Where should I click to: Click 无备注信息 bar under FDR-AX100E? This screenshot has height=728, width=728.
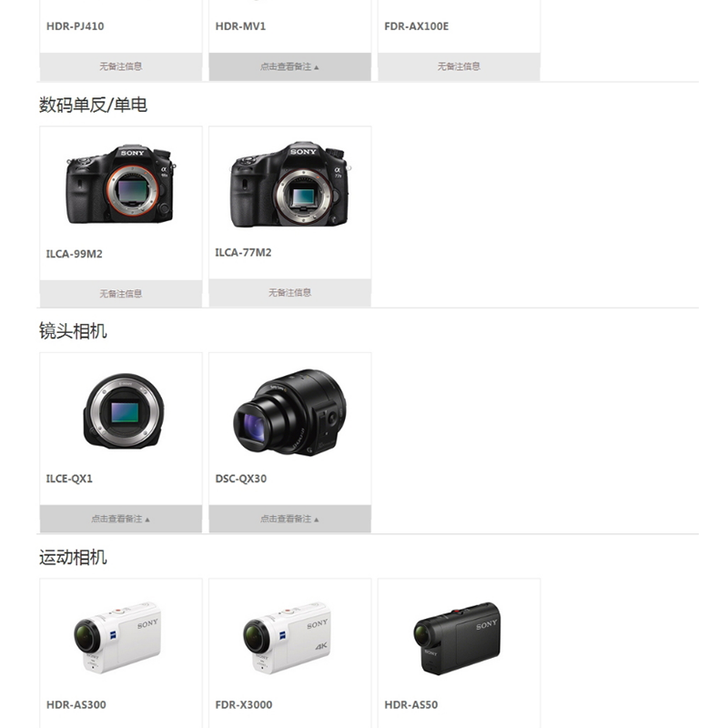point(459,66)
